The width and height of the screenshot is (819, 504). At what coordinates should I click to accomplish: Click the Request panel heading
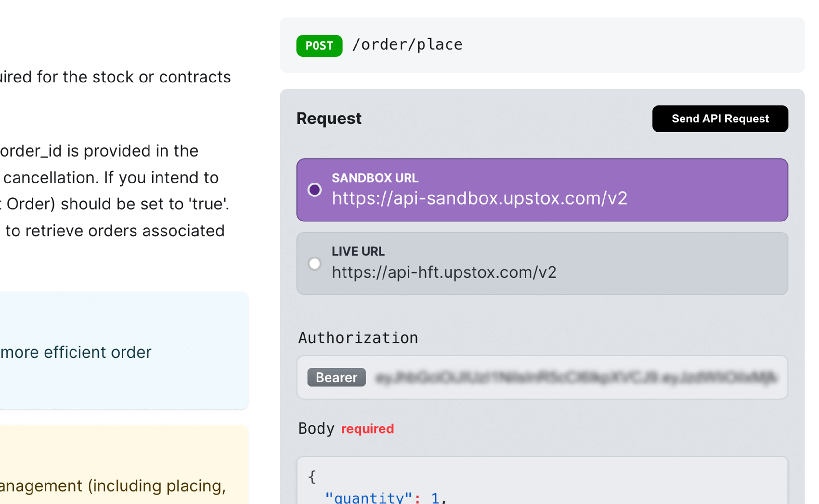point(329,119)
